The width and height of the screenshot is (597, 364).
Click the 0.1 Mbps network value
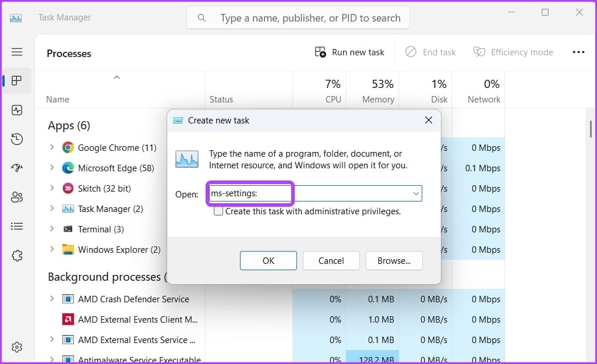tap(483, 168)
